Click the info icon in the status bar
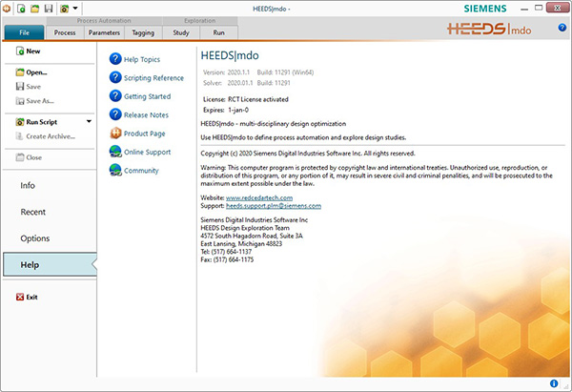The width and height of the screenshot is (572, 392). tap(554, 383)
